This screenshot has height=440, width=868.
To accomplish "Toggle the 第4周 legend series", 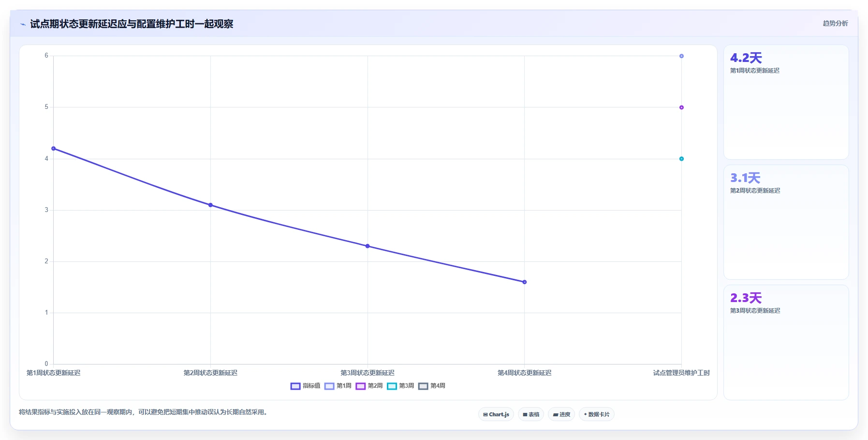I will [x=432, y=386].
